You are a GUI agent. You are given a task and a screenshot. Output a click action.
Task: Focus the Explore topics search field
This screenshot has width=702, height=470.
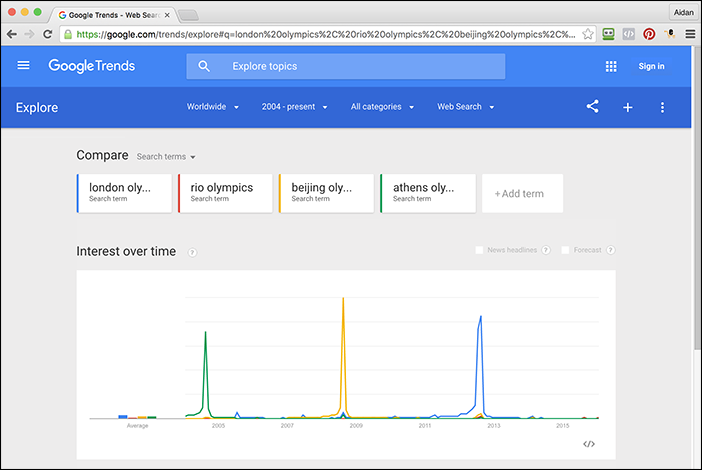pos(346,66)
